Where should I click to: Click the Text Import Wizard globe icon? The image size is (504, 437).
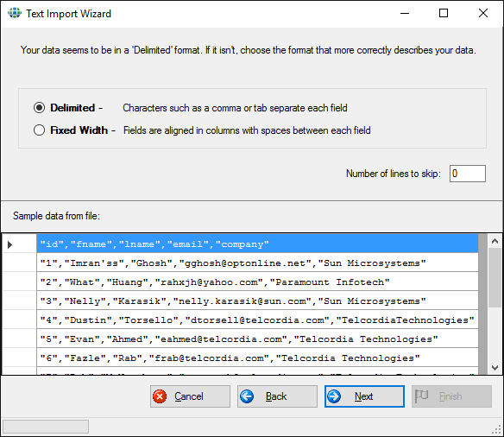tap(15, 13)
